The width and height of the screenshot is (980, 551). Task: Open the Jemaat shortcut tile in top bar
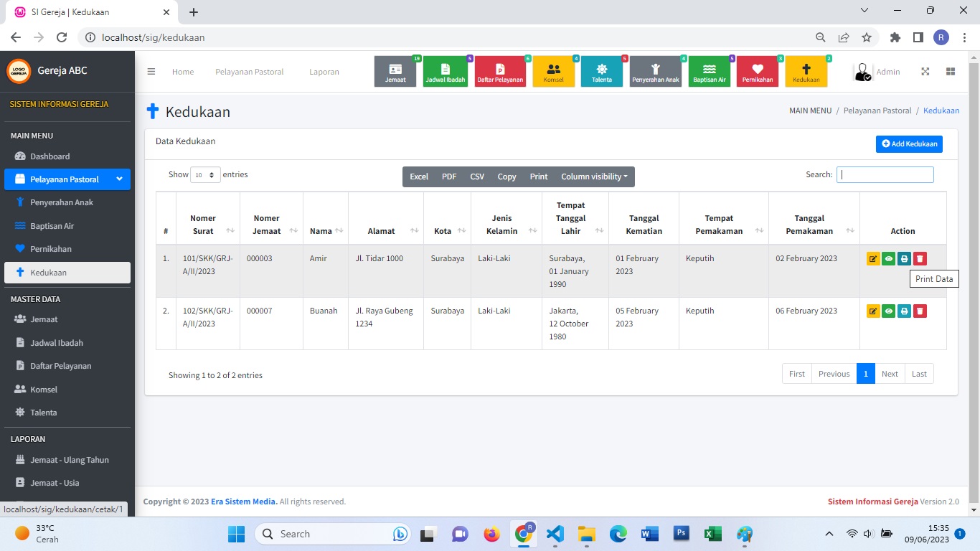(395, 72)
